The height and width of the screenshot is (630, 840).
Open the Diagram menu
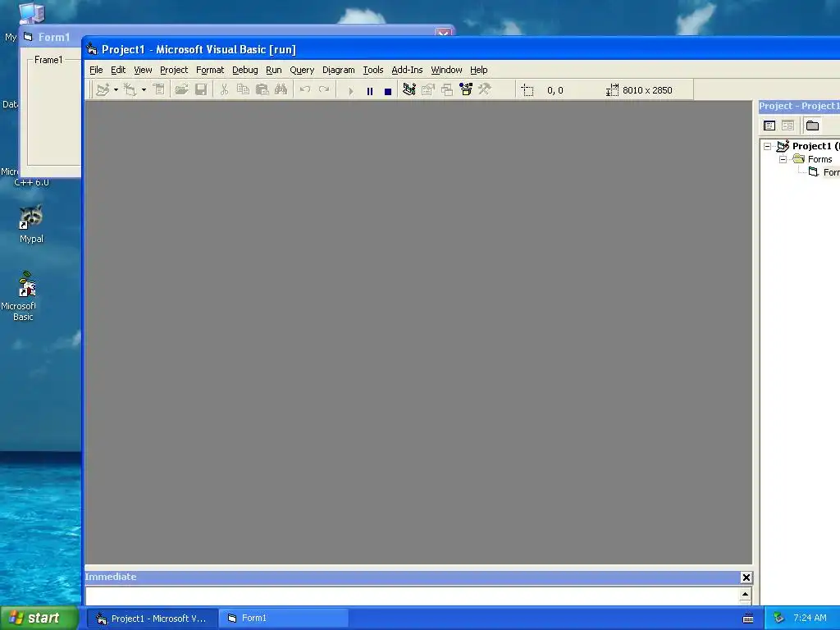coord(339,70)
